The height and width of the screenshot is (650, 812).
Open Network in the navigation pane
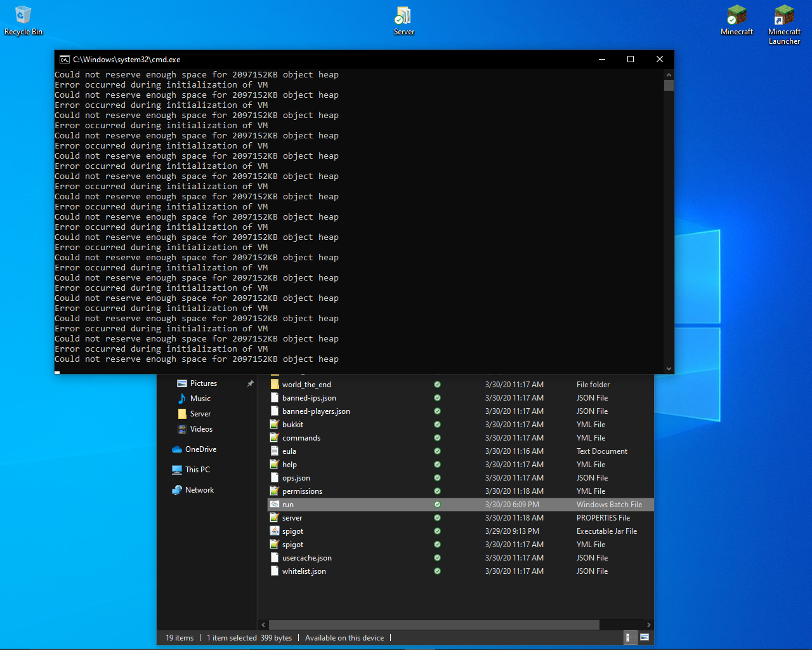(x=199, y=490)
